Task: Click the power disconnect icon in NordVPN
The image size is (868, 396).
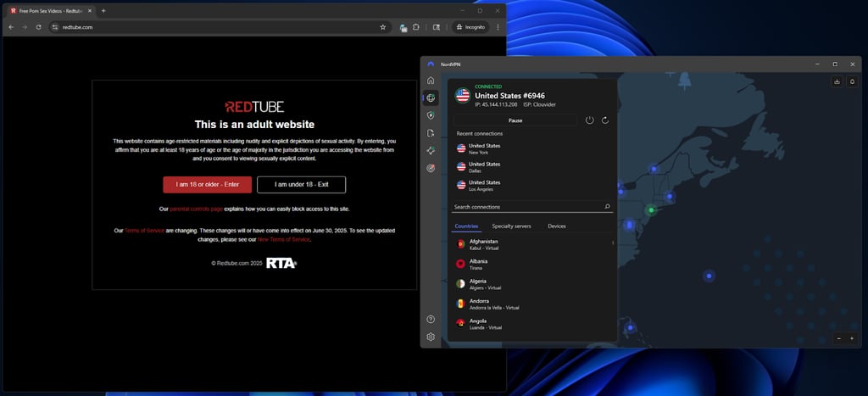Action: click(590, 120)
